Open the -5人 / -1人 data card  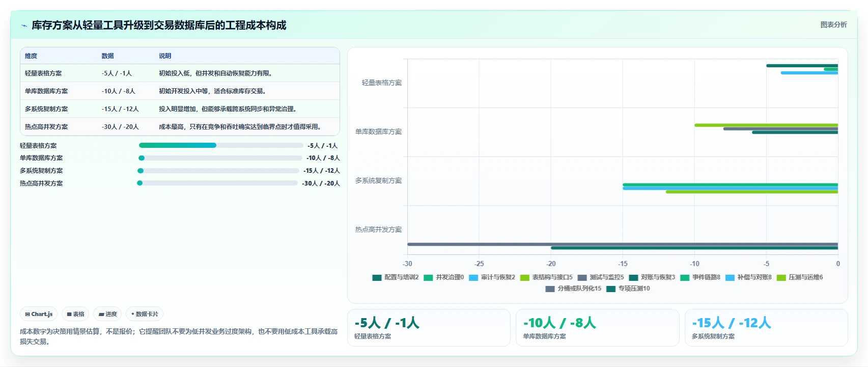(x=429, y=328)
